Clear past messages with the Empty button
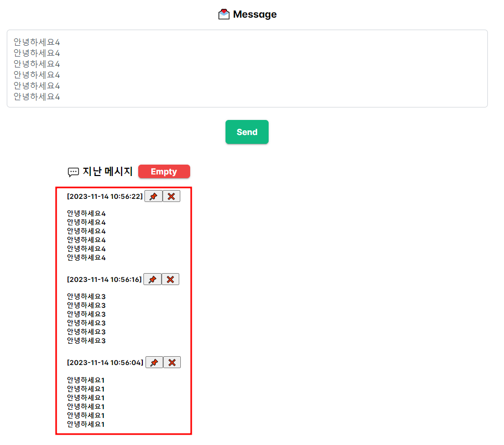Screen dimensions: 504x445 click(x=164, y=171)
